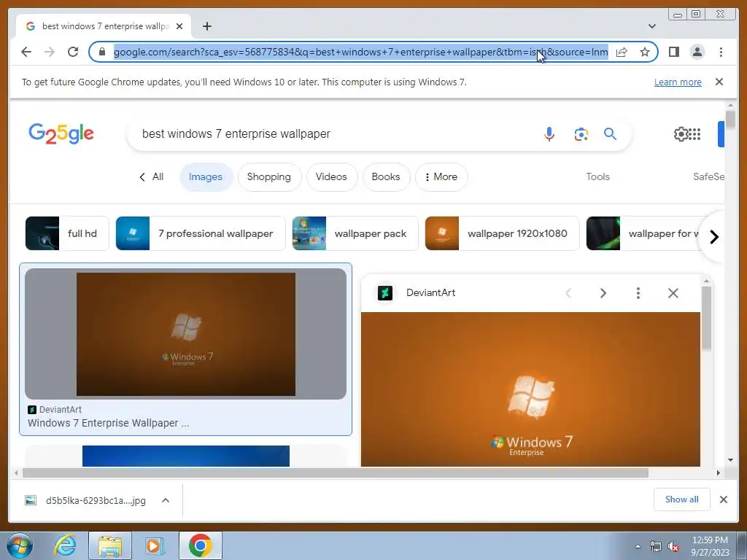Viewport: 747px width, 560px height.
Task: Go to next image in preview panel
Action: 603,293
